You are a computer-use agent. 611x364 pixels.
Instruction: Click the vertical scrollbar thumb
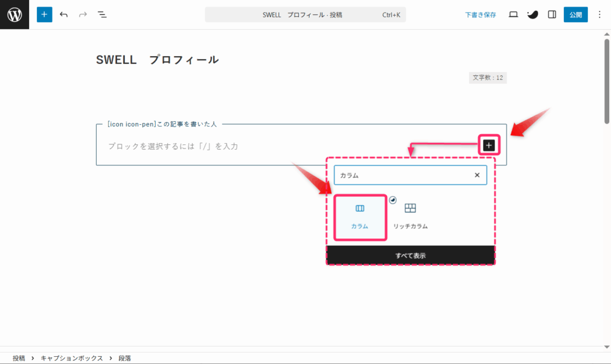coord(607,81)
